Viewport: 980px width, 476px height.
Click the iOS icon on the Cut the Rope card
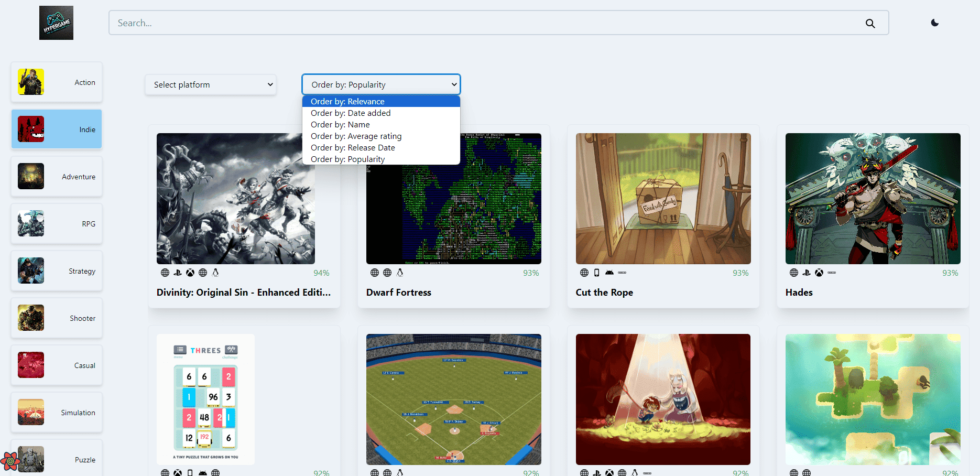click(596, 273)
